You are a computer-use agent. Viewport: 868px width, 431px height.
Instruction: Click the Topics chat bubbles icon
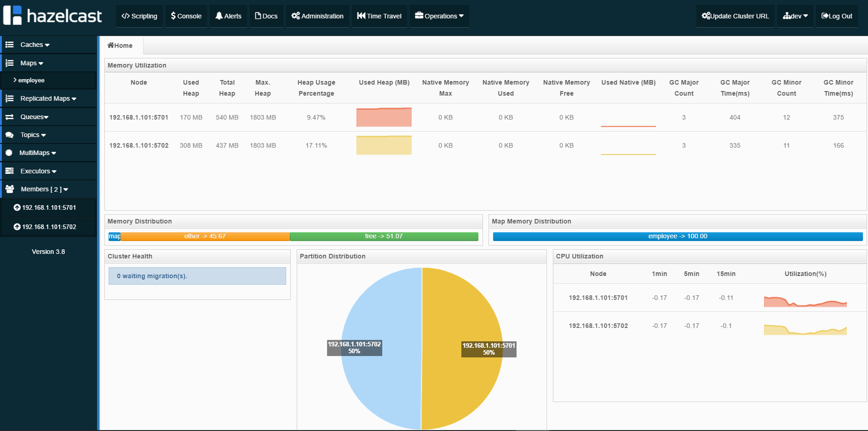(x=9, y=135)
